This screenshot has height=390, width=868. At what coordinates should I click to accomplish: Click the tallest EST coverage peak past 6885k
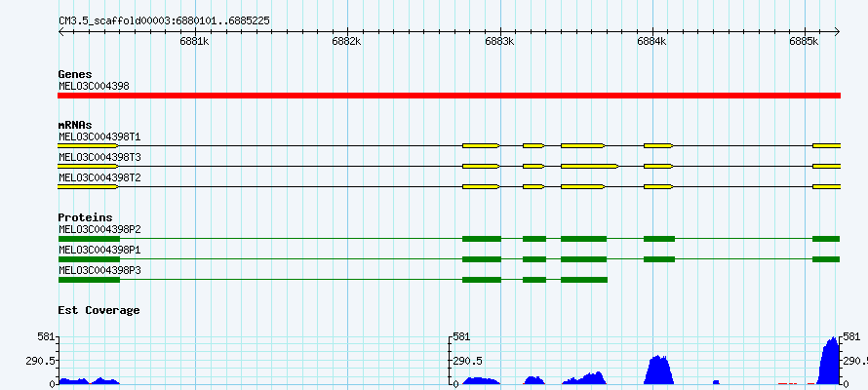point(829,361)
